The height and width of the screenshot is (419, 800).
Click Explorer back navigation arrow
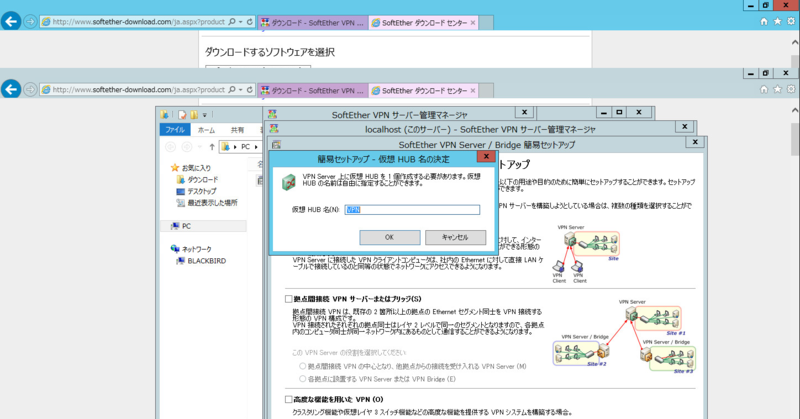(170, 147)
